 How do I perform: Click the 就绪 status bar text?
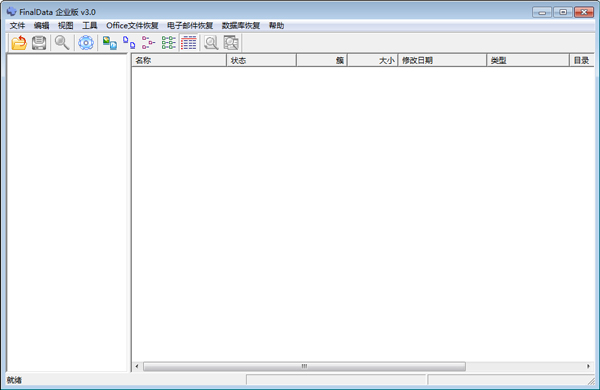(x=14, y=380)
